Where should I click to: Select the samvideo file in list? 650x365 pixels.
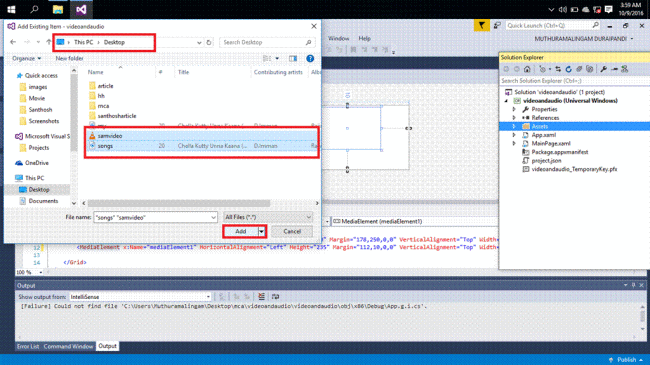tap(110, 136)
